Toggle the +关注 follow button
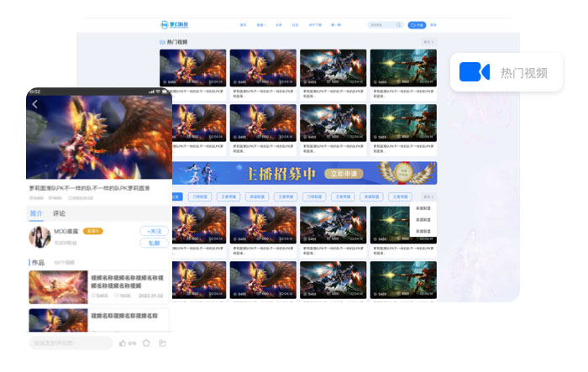Image resolution: width=588 pixels, height=372 pixels. tap(154, 230)
